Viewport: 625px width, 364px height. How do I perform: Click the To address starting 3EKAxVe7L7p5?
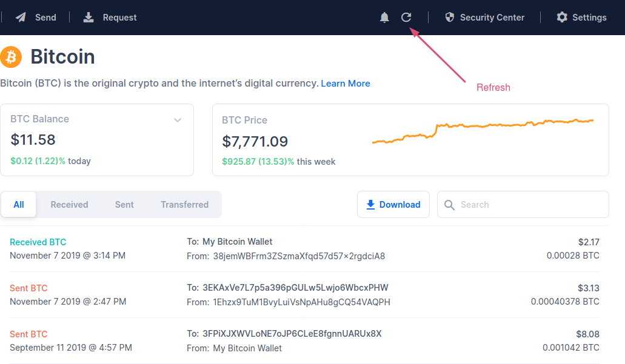pyautogui.click(x=295, y=288)
